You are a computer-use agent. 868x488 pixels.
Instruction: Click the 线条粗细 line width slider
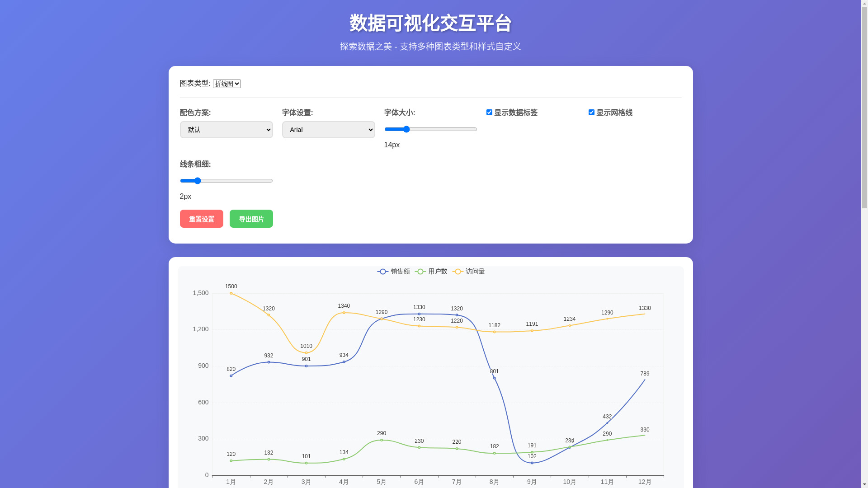click(x=226, y=181)
